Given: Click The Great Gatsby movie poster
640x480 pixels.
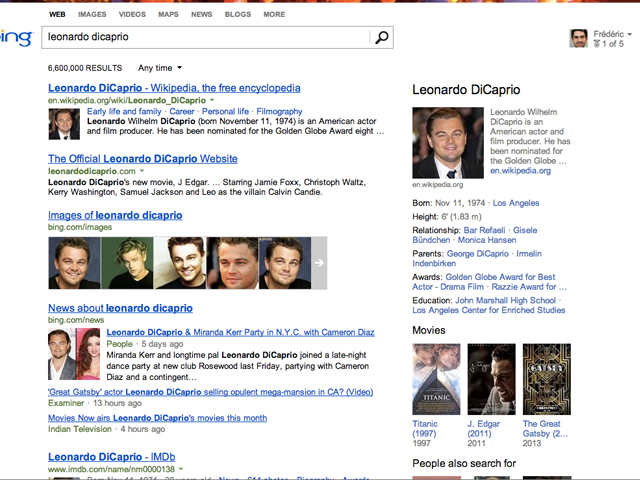Looking at the screenshot, I should click(x=547, y=379).
